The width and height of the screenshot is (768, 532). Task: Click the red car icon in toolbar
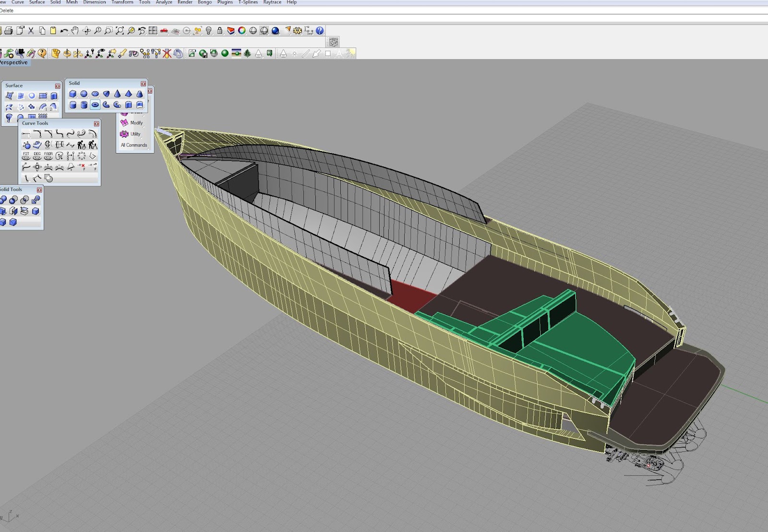tap(164, 31)
